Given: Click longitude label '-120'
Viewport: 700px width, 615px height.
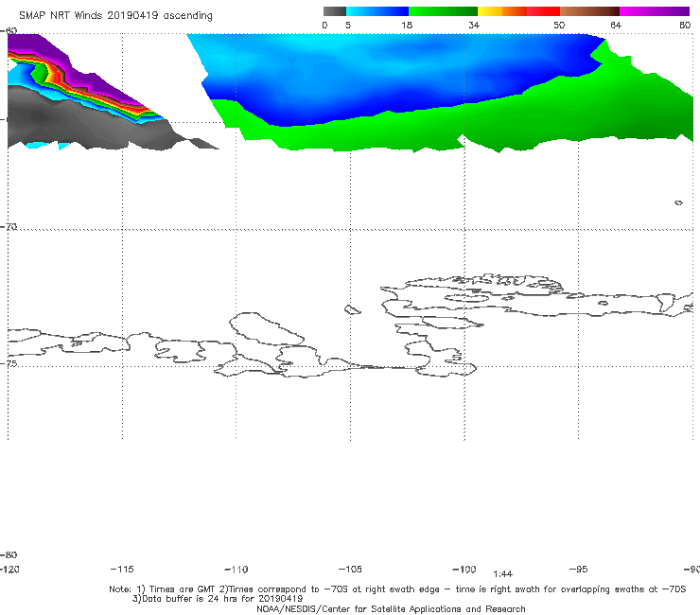Looking at the screenshot, I should click(x=9, y=569).
